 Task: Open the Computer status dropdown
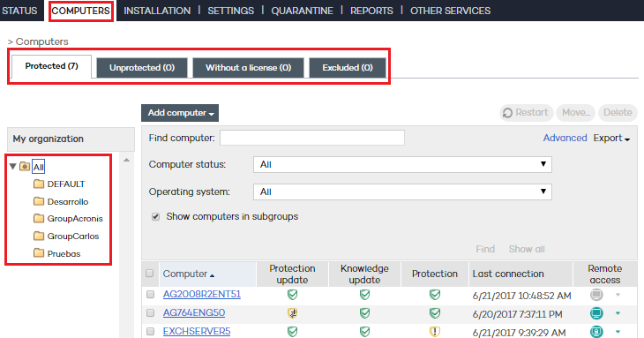[x=402, y=165]
